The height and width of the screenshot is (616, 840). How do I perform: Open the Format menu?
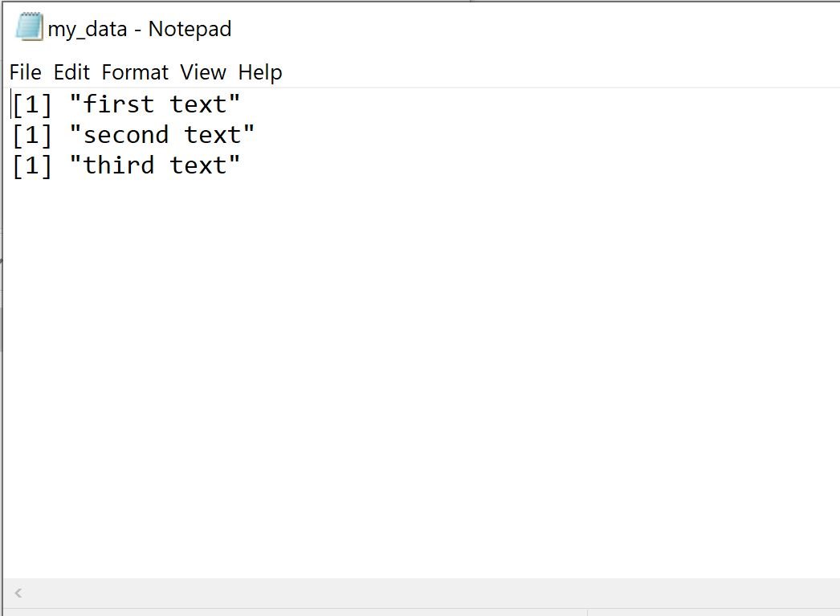point(135,72)
